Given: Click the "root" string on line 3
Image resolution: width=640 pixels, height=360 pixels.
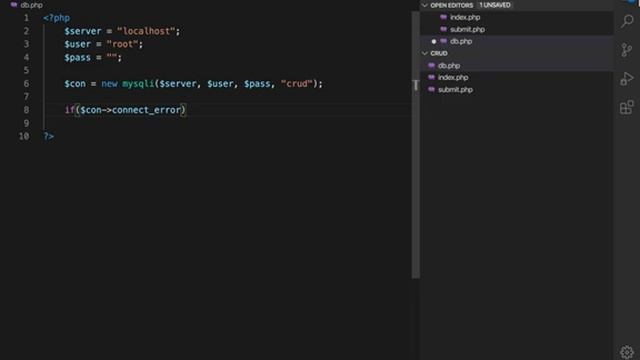Looking at the screenshot, I should [x=122, y=44].
